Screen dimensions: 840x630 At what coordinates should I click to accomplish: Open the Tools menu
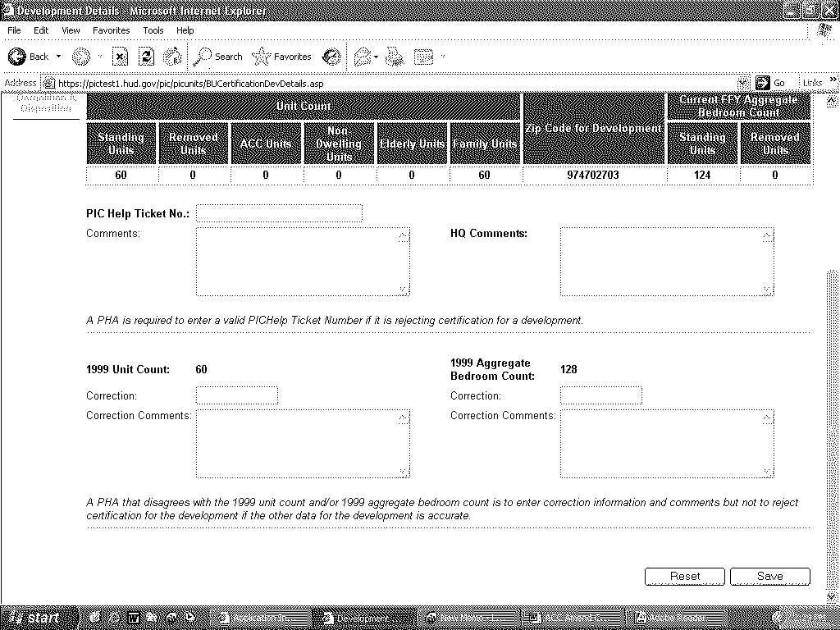click(x=153, y=30)
